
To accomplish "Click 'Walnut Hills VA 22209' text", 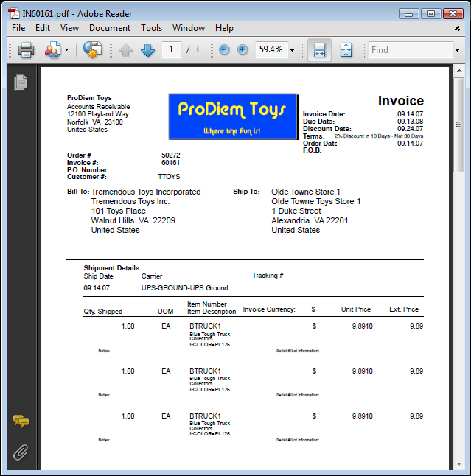I will pyautogui.click(x=133, y=220).
